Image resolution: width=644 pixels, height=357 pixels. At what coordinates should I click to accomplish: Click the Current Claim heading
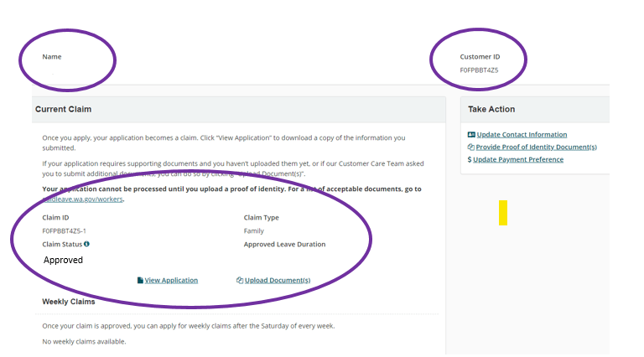click(63, 109)
